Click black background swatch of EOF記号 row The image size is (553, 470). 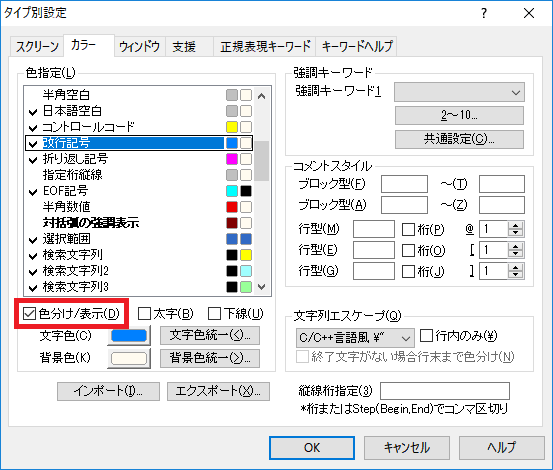(x=246, y=191)
